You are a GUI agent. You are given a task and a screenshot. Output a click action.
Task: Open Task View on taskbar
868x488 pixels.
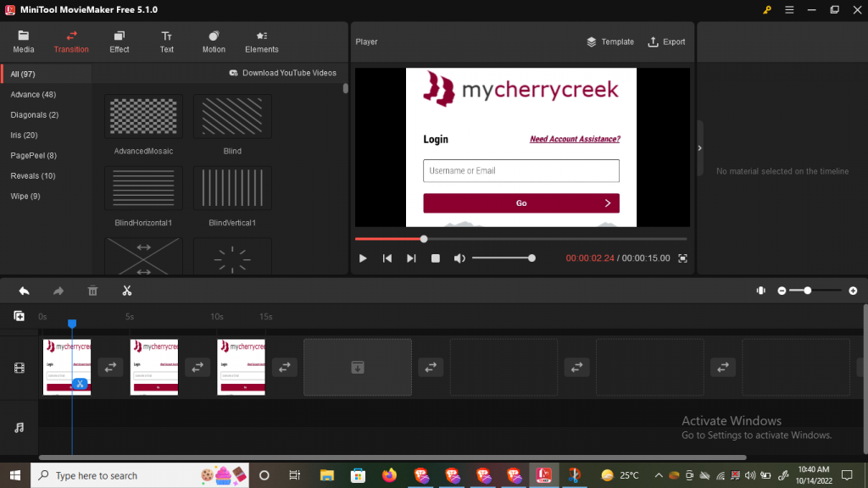click(294, 475)
